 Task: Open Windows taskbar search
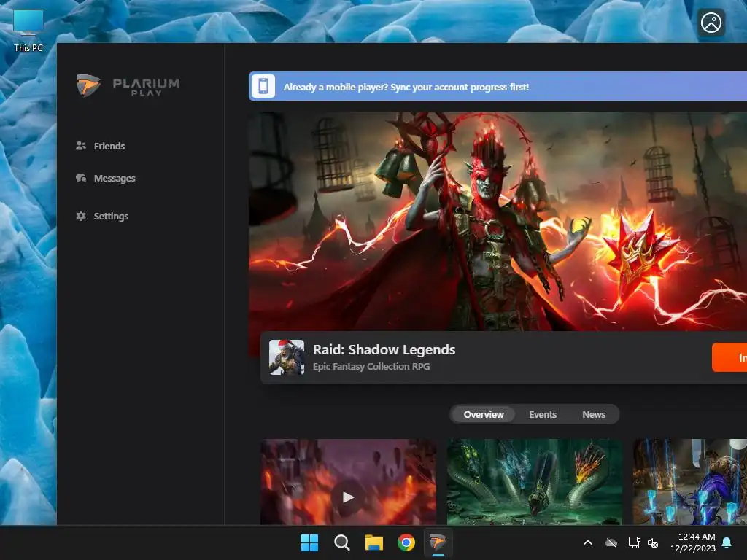pos(341,542)
